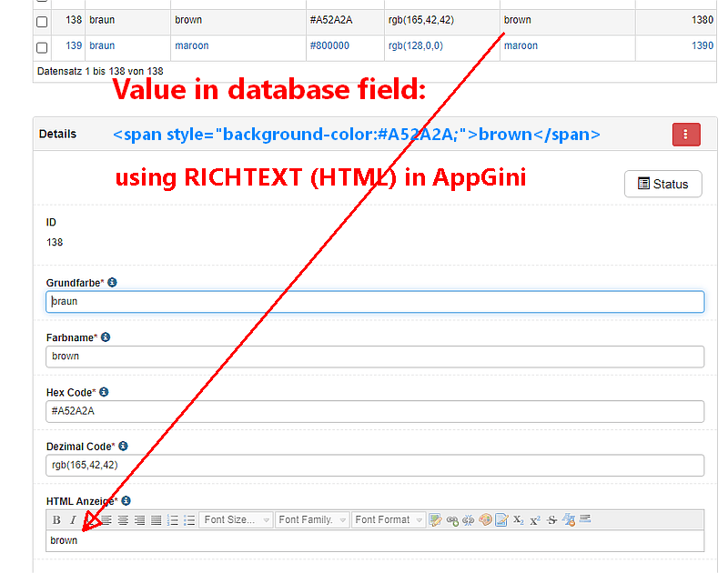The height and width of the screenshot is (573, 728).
Task: Click the rgb(128,0,0) link
Action: pos(416,45)
